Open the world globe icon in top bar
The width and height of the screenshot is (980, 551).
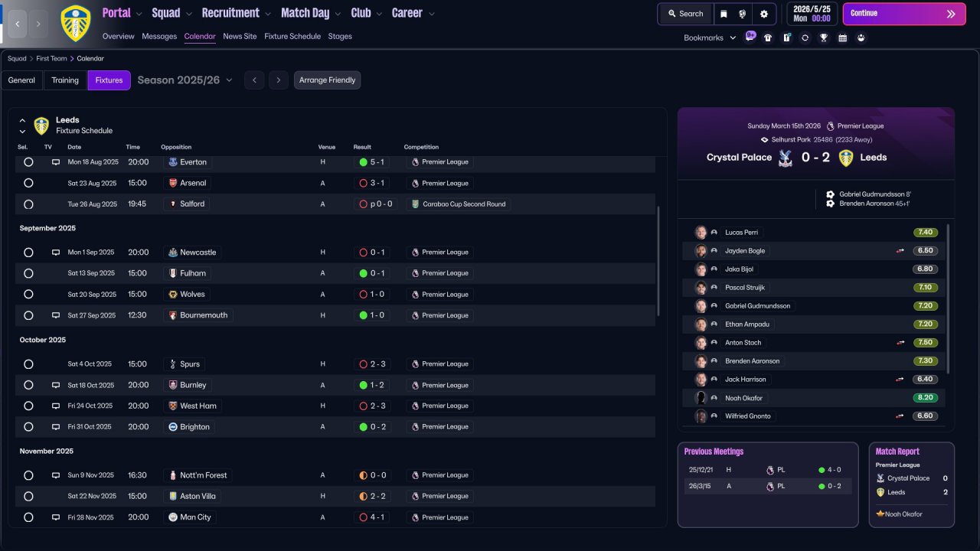[x=743, y=14]
